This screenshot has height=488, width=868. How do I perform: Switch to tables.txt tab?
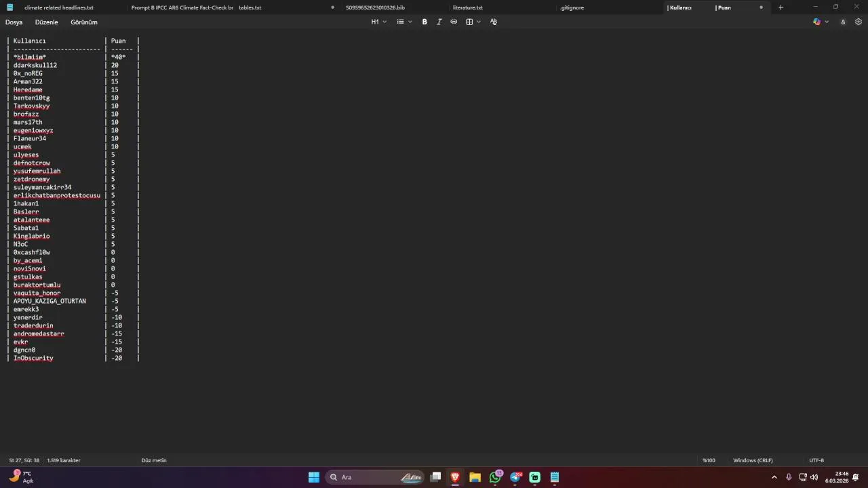click(250, 7)
